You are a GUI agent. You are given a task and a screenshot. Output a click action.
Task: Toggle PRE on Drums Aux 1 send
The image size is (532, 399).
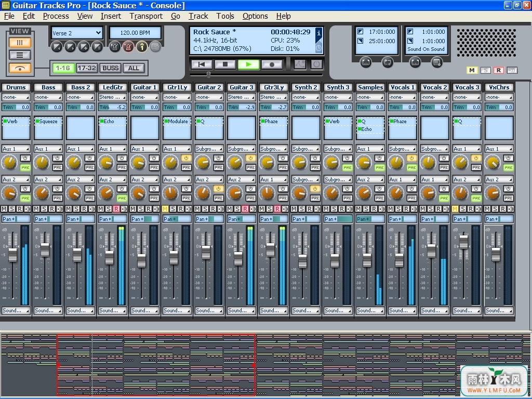[25, 168]
